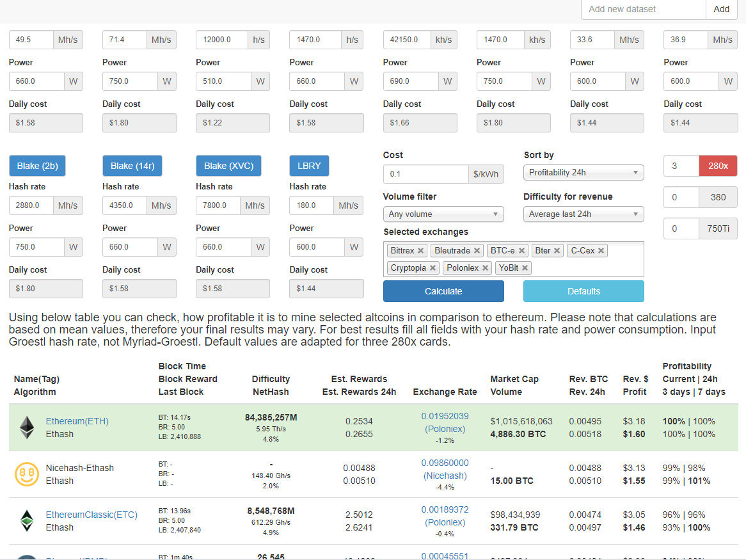Screen dimensions: 746x560
Task: Edit Blake (2b) hash rate field
Action: [31, 205]
